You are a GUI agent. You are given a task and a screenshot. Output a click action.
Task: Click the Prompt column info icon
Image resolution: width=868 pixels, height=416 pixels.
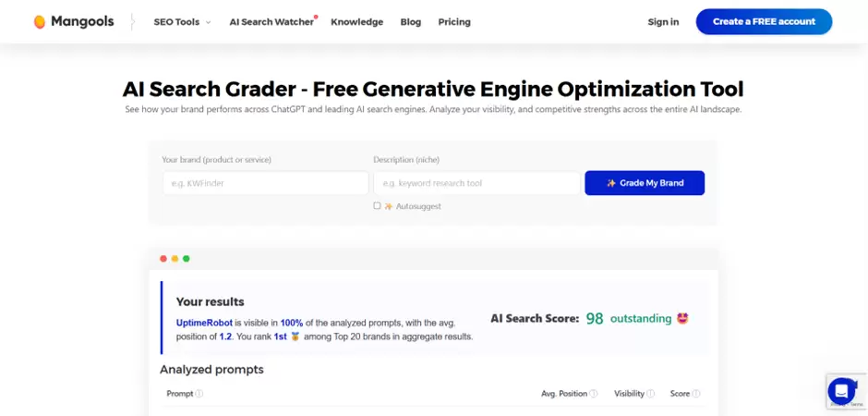(x=199, y=394)
